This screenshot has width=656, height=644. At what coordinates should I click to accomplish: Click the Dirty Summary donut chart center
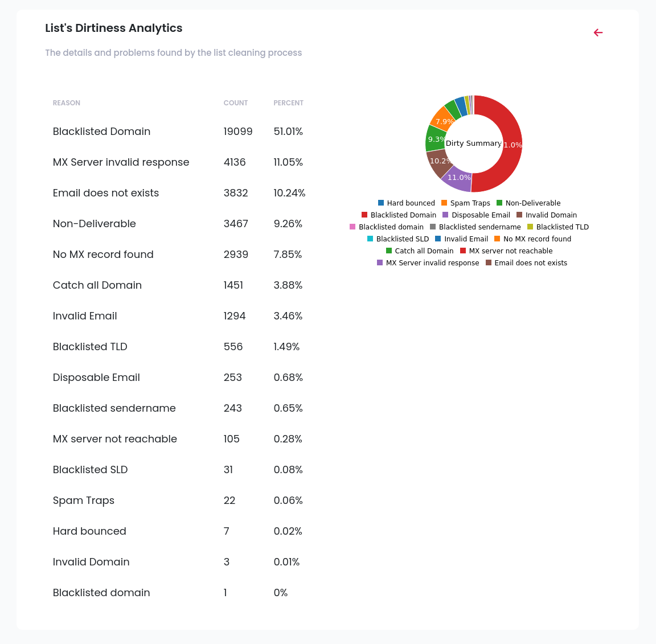click(474, 143)
